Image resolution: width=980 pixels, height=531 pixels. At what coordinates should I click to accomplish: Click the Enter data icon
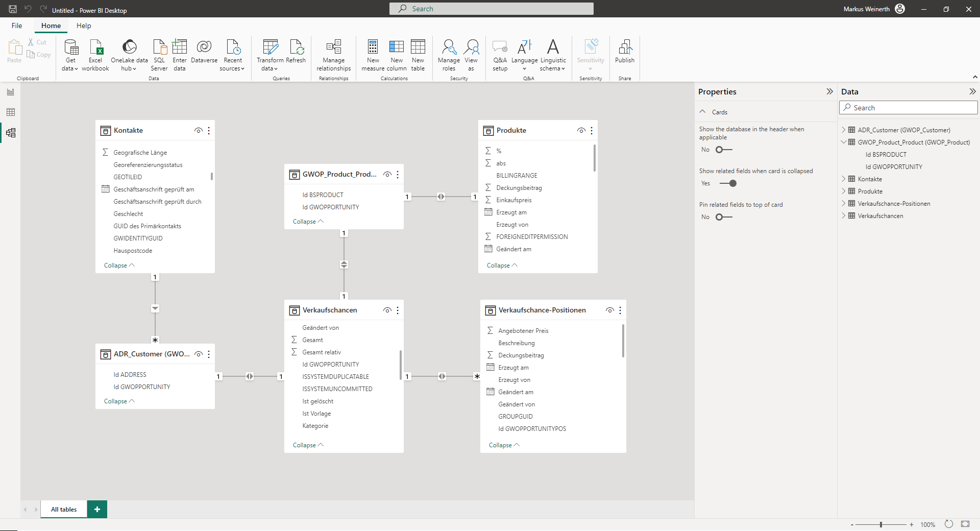(180, 47)
